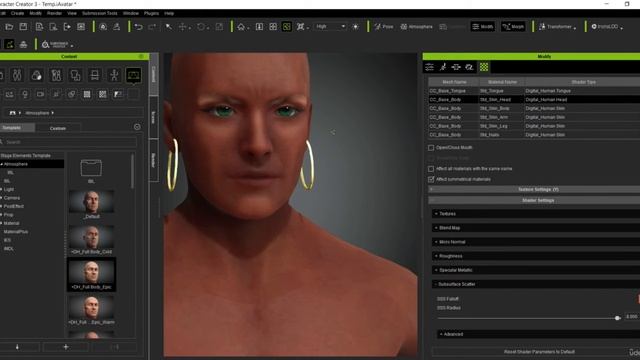Click the Save Project disk icon
Image resolution: width=640 pixels, height=360 pixels.
(x=23, y=27)
